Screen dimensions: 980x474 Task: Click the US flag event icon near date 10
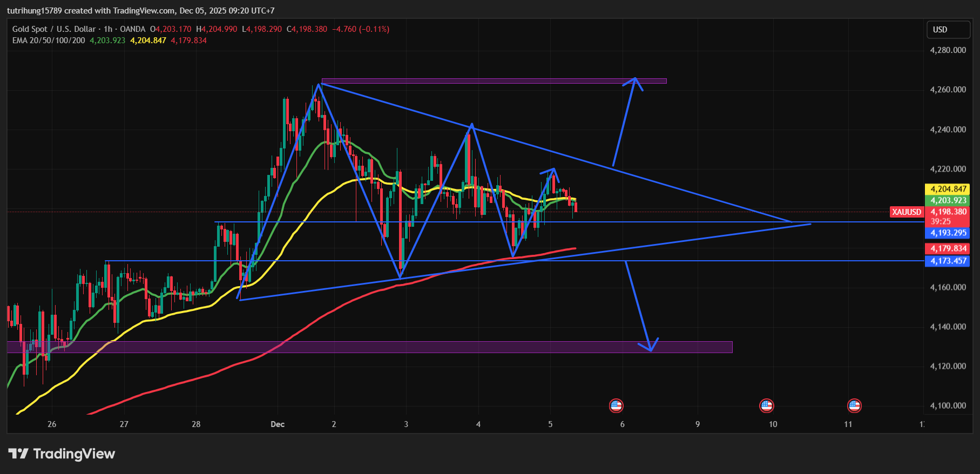(766, 405)
